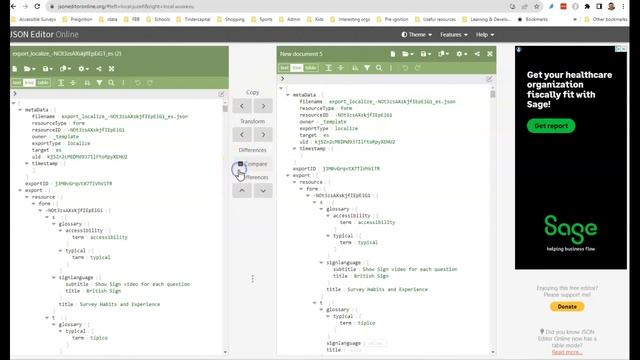Create new document in right panel

coord(393,54)
